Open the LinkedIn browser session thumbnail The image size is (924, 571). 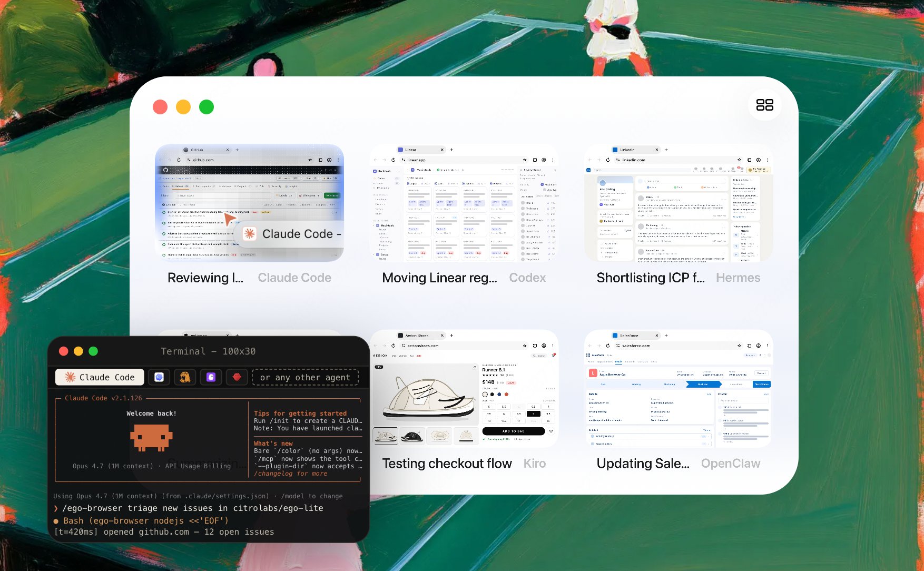point(679,203)
